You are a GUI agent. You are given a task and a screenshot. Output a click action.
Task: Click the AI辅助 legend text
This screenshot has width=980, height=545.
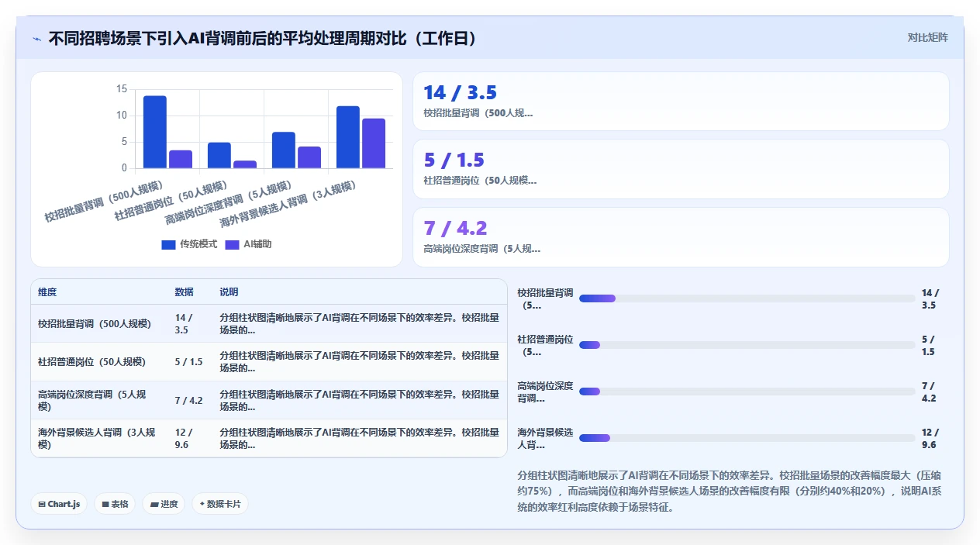point(257,244)
